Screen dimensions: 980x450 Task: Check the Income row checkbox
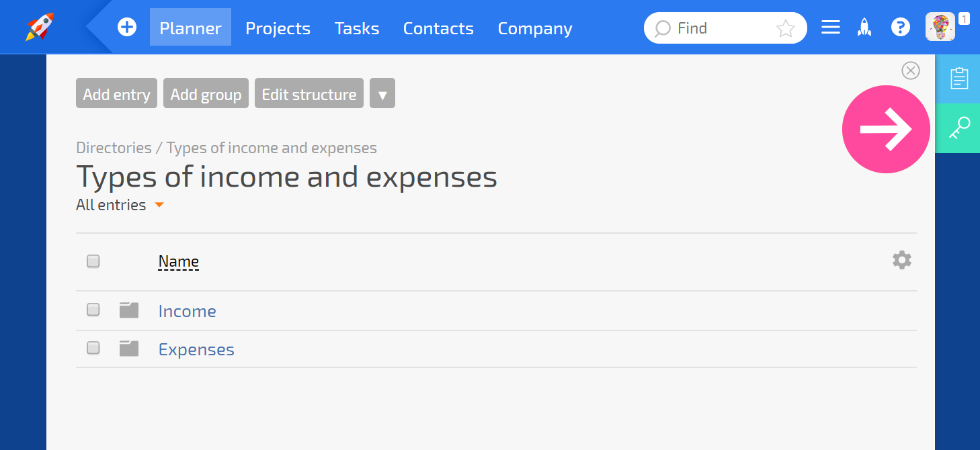click(x=93, y=310)
